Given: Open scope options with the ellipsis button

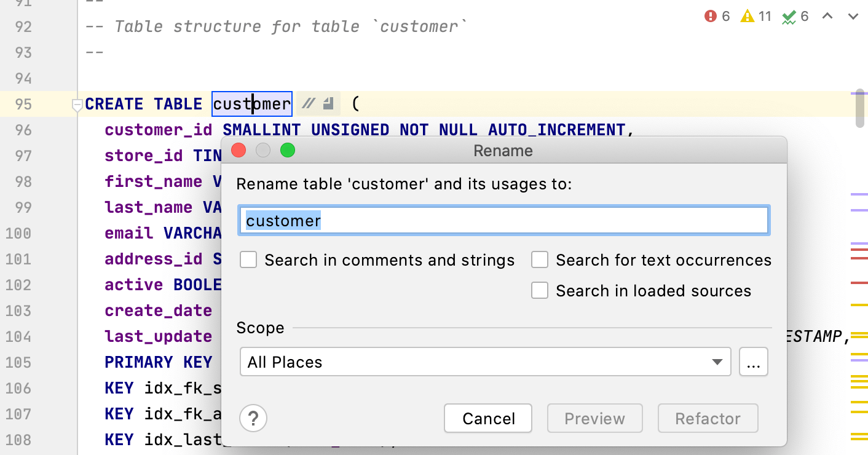Looking at the screenshot, I should click(754, 362).
